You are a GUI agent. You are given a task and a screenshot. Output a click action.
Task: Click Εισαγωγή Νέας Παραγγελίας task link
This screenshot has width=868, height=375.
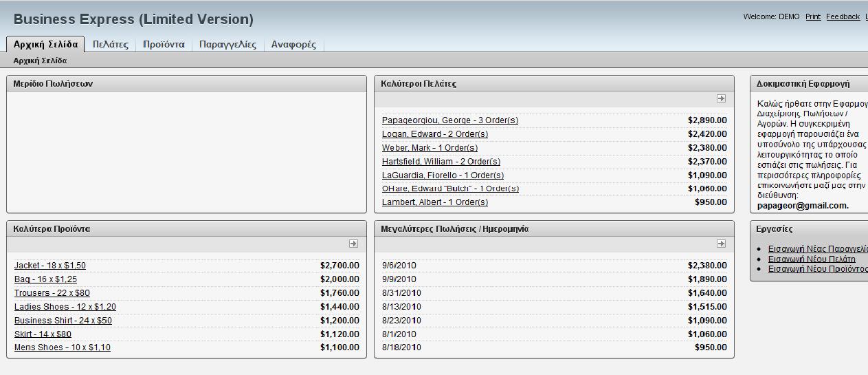(817, 249)
